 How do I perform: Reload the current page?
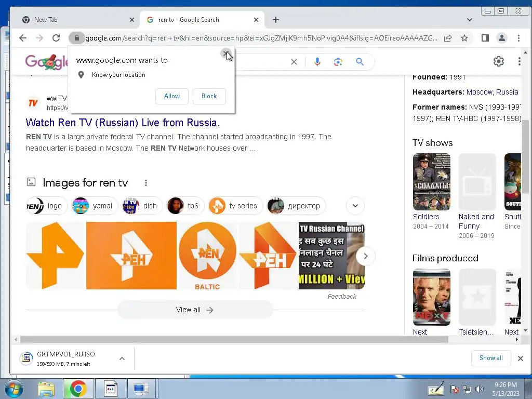[56, 38]
